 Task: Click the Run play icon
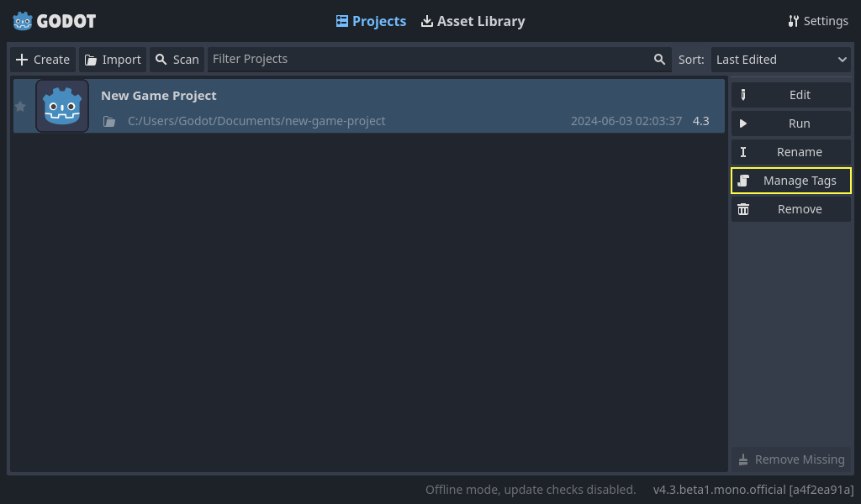pyautogui.click(x=743, y=123)
